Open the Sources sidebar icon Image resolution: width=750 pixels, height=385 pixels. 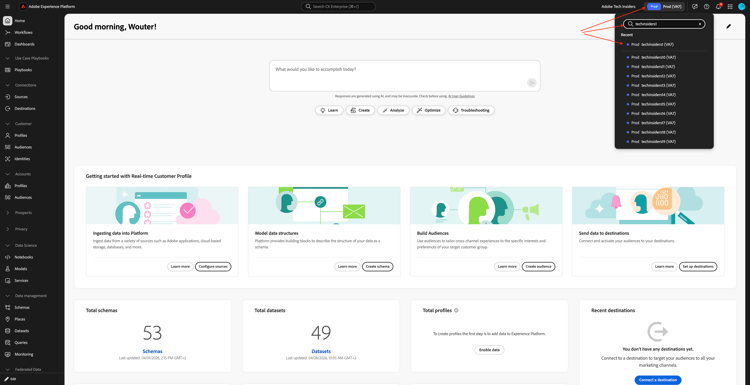tap(8, 97)
